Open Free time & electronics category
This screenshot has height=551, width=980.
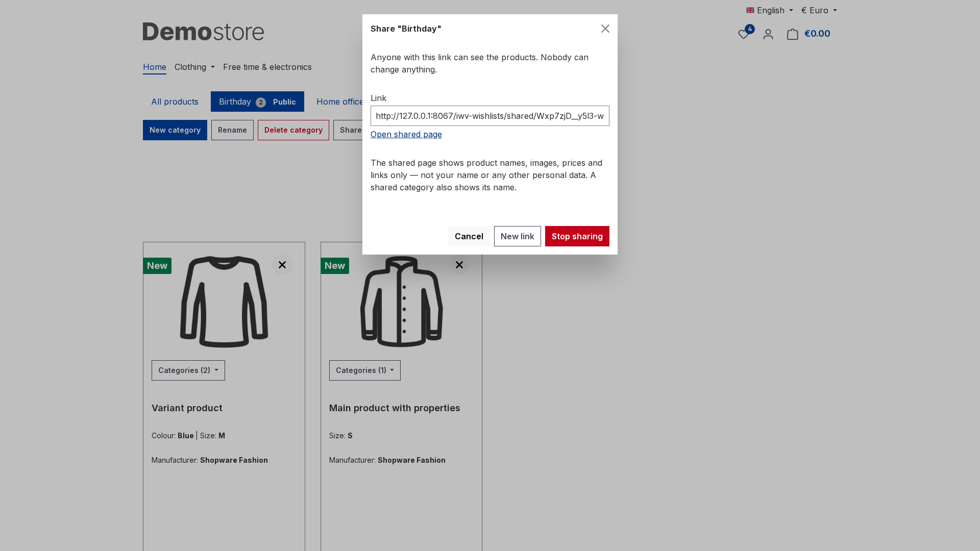point(267,67)
